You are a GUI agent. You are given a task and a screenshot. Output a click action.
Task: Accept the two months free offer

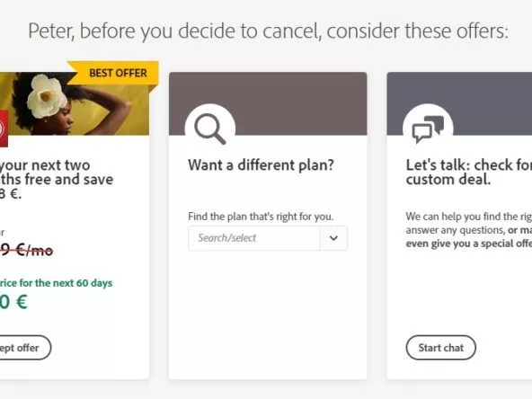[25, 348]
